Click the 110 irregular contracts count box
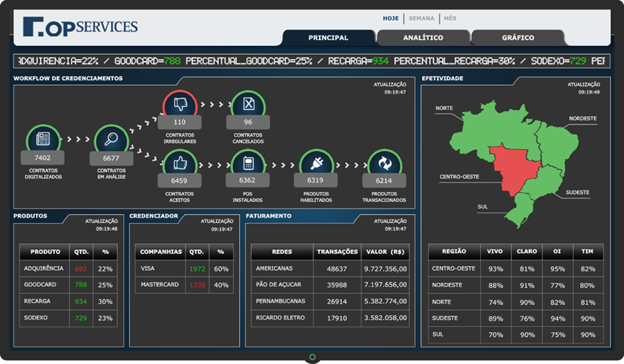624x364 pixels. point(179,122)
